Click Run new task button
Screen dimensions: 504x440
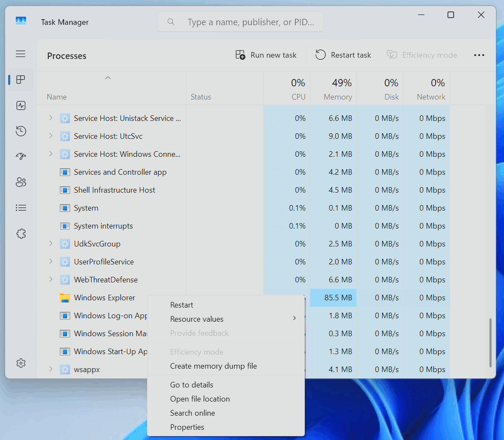[266, 55]
